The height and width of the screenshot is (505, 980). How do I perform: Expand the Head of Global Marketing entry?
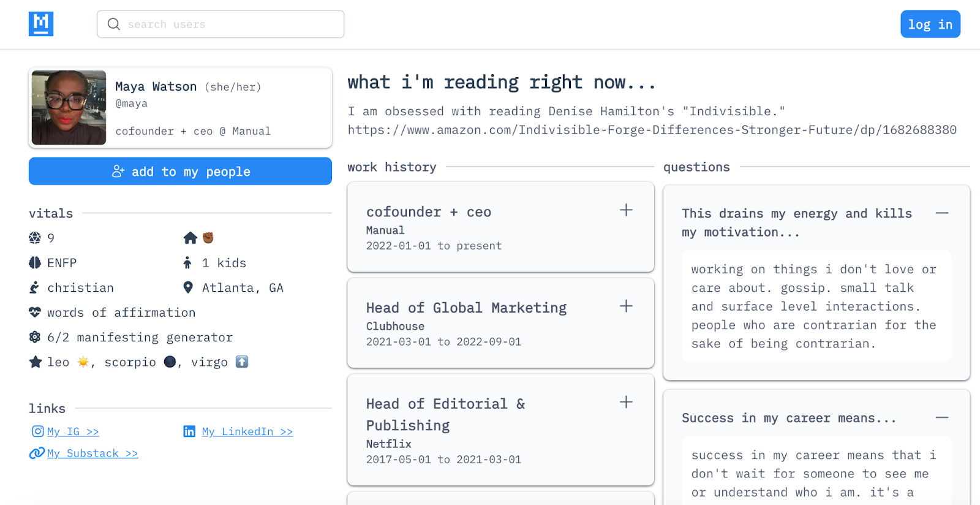pos(626,306)
